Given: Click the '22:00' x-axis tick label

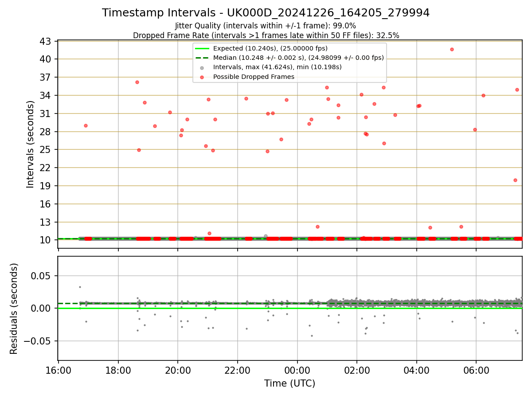Looking at the screenshot, I should 238,370.
